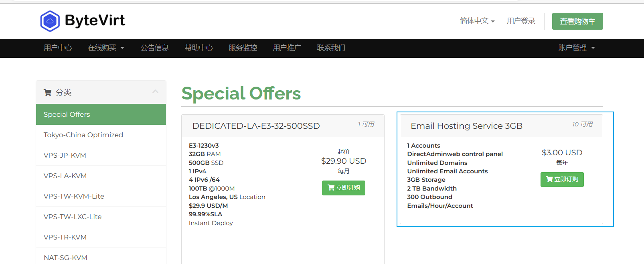
Task: Open the 公告信息 menu item
Action: click(154, 48)
